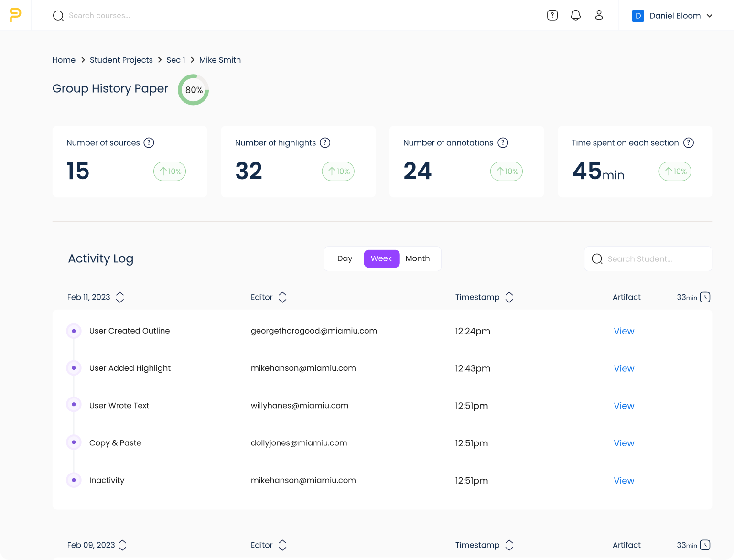Open the help question-mark icon in header

coord(552,15)
